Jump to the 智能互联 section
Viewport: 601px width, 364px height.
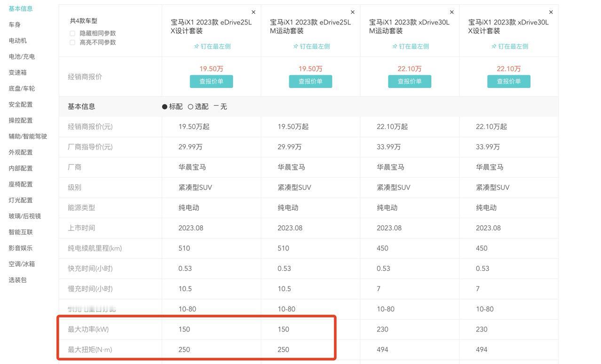point(21,232)
